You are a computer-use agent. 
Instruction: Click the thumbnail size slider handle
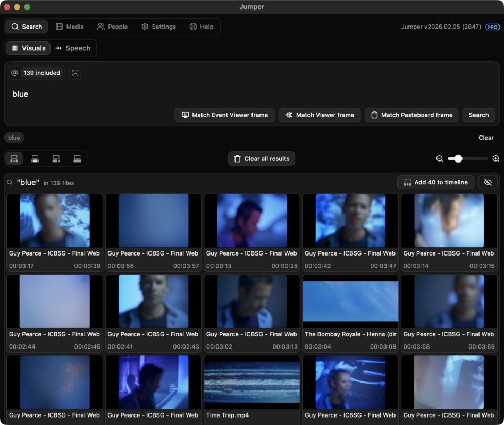[458, 159]
